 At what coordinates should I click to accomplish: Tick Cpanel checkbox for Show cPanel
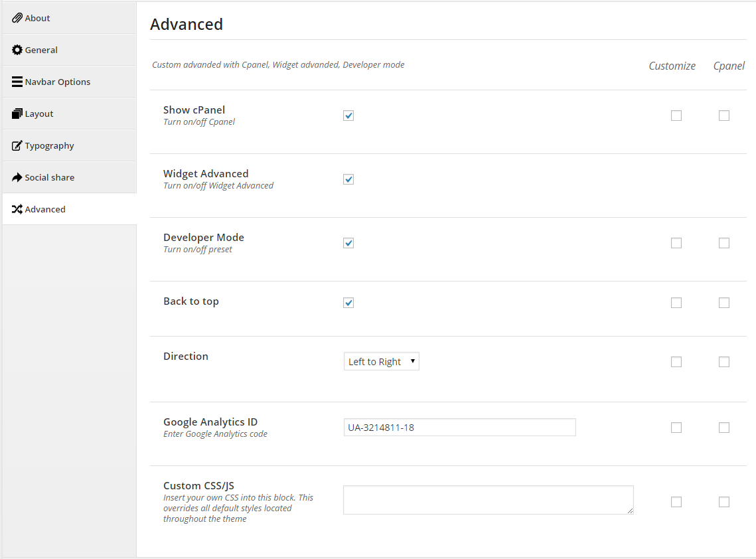tap(723, 116)
